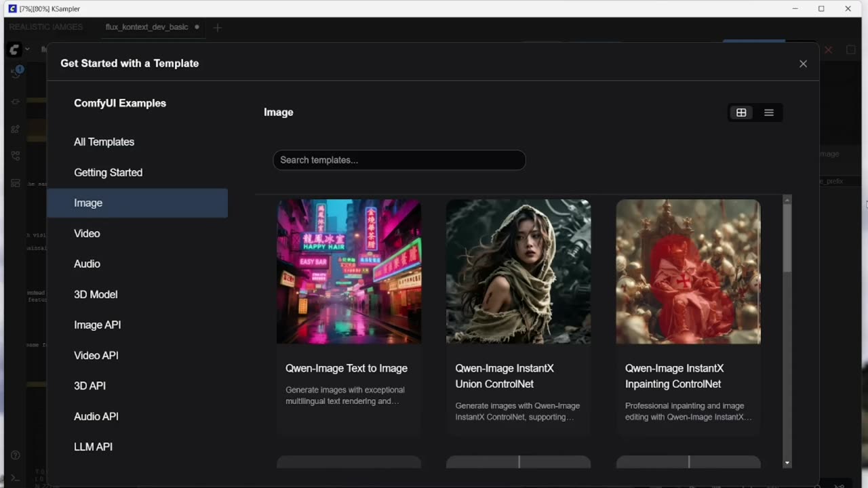Select the 3D Model category
This screenshot has height=488, width=868.
pyautogui.click(x=137, y=294)
